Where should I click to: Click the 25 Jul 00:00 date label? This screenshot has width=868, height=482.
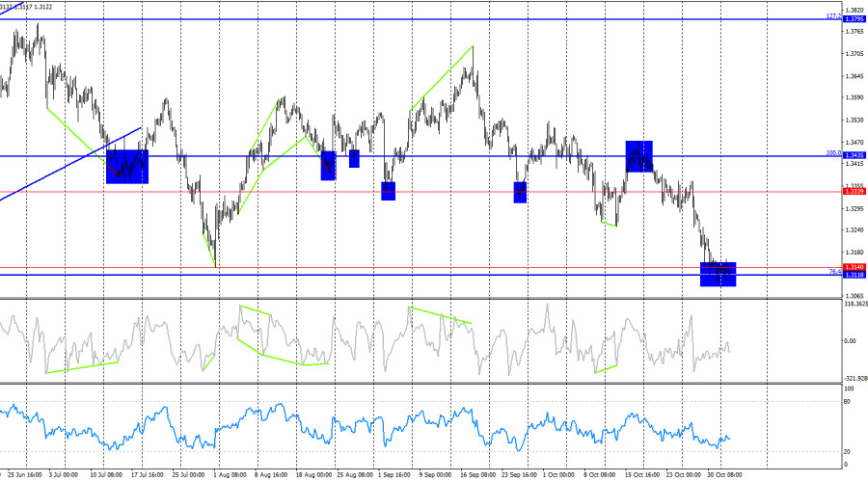(188, 475)
